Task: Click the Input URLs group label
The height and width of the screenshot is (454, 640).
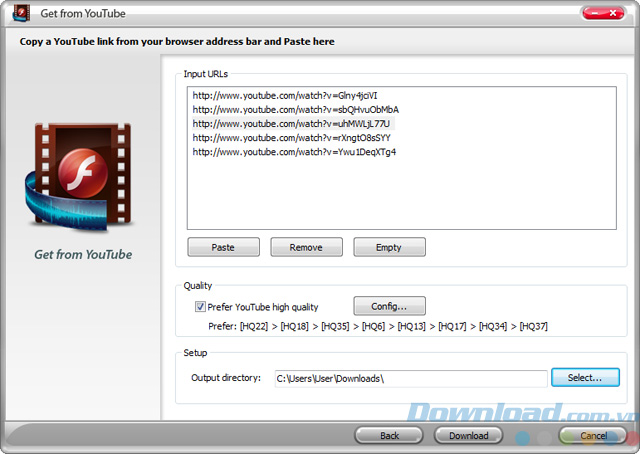Action: click(205, 74)
